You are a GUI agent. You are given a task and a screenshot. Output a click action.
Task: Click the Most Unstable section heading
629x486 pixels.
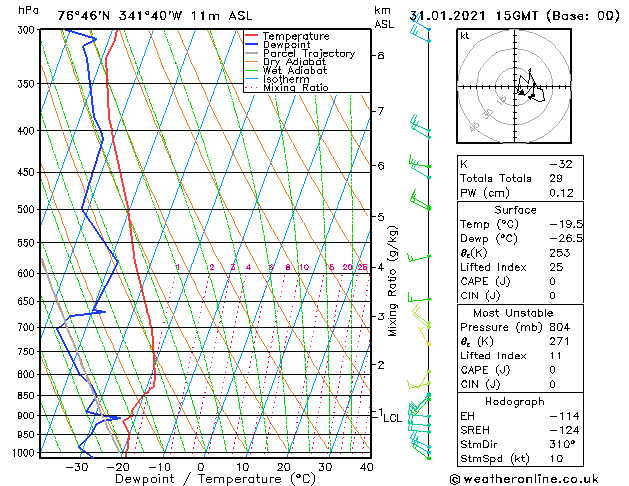coord(513,313)
